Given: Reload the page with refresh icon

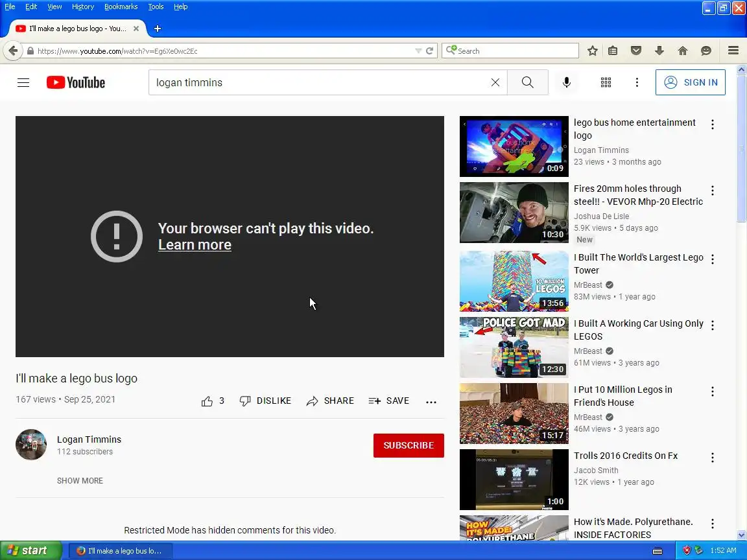Looking at the screenshot, I should [x=429, y=51].
